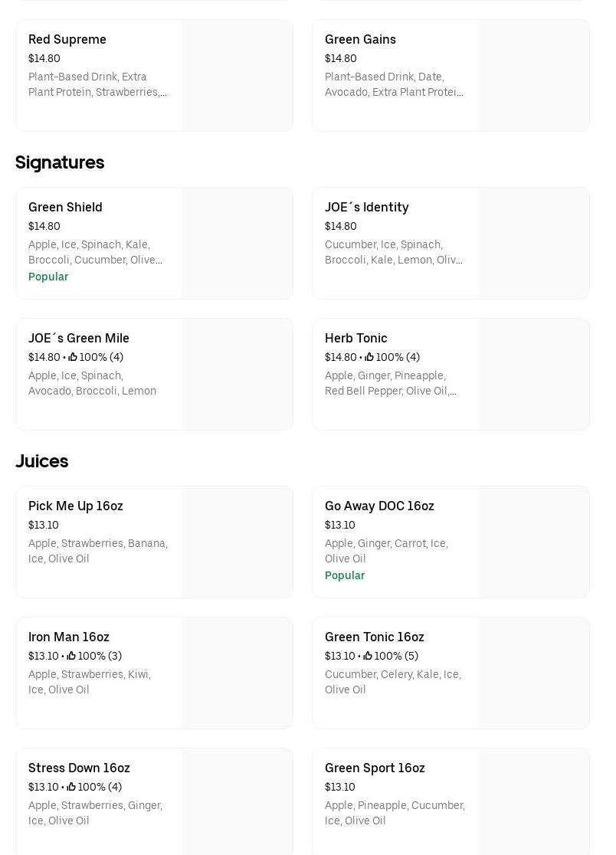Click the Popular tag on Green Shield

tap(48, 277)
